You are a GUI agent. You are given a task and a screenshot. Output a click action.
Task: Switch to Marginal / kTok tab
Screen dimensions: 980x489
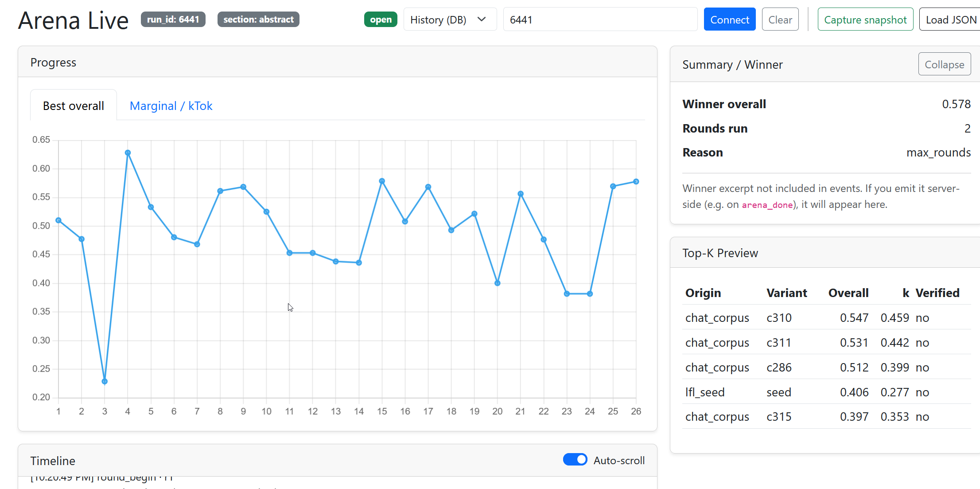pos(171,106)
